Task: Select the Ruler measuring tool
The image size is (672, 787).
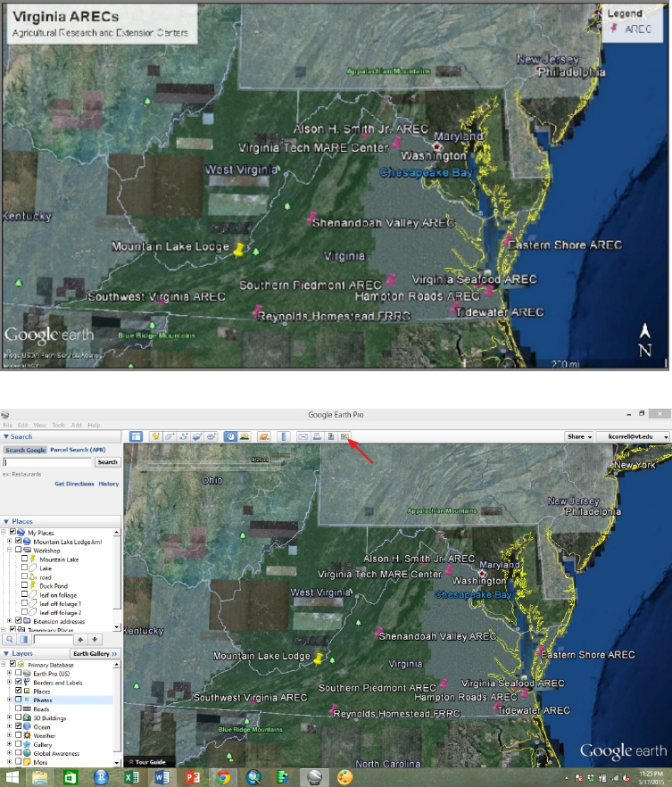Action: pos(284,436)
